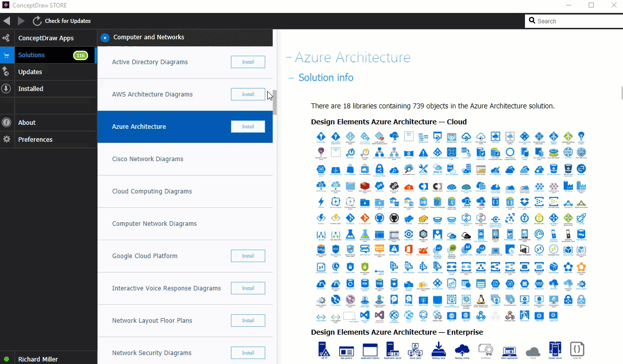Select the Backup, online cloud icon
Image resolution: width=623 pixels, height=364 pixels.
click(462, 351)
